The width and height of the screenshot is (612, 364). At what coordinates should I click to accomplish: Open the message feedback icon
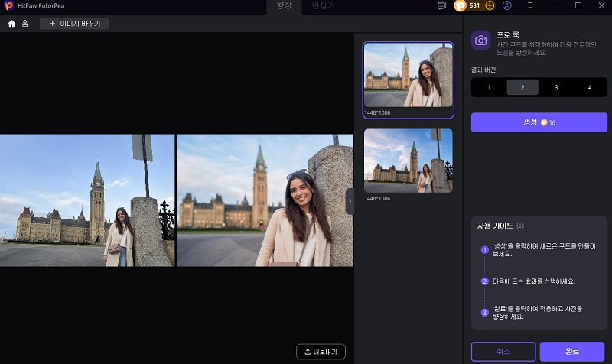click(x=441, y=5)
